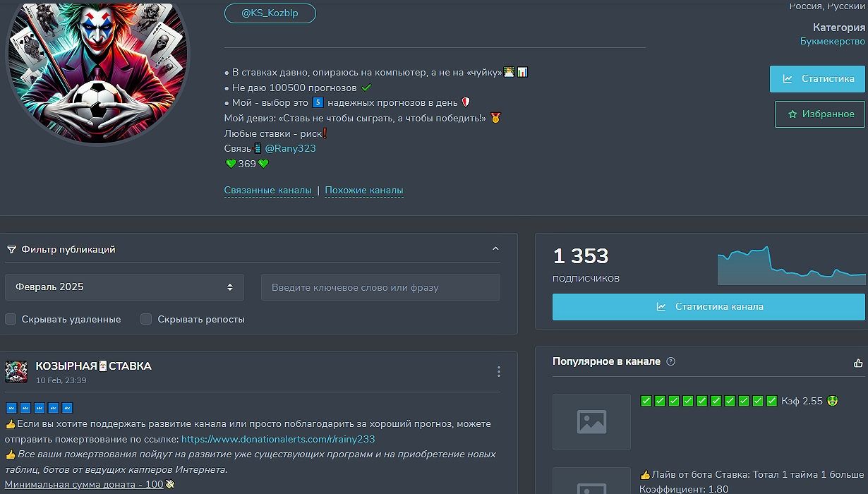Click the funnel icon of Фильтр публикаций
This screenshot has width=868, height=494.
tap(11, 249)
